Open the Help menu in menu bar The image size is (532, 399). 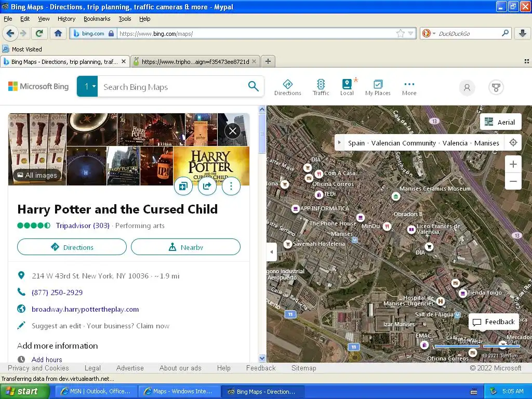pos(145,19)
